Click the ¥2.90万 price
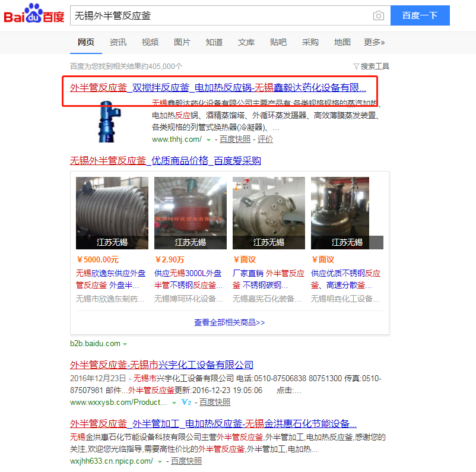This screenshot has height=472, width=476. click(169, 259)
